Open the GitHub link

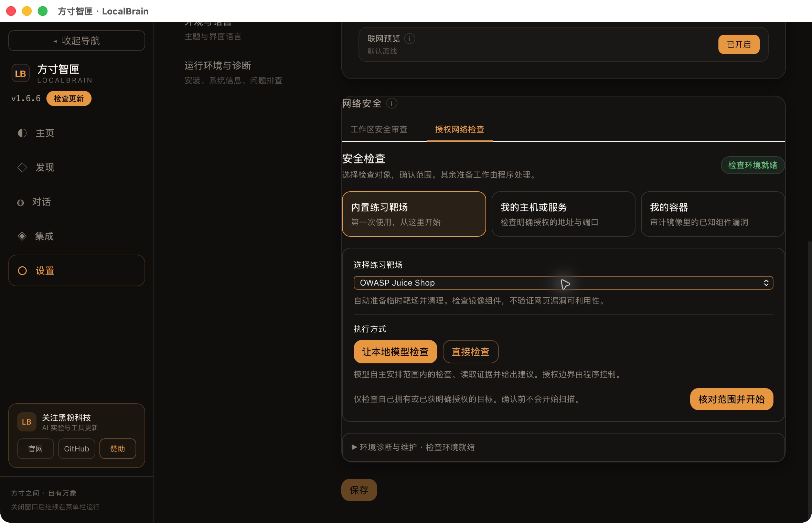[x=76, y=449]
